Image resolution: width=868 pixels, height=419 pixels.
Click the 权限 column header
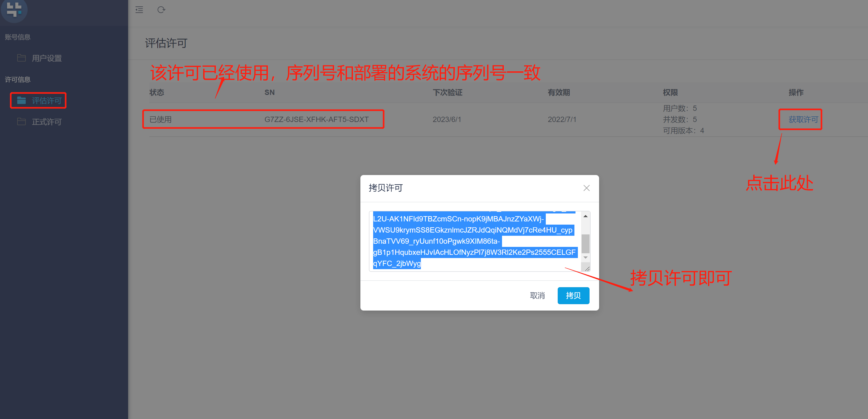(x=670, y=92)
